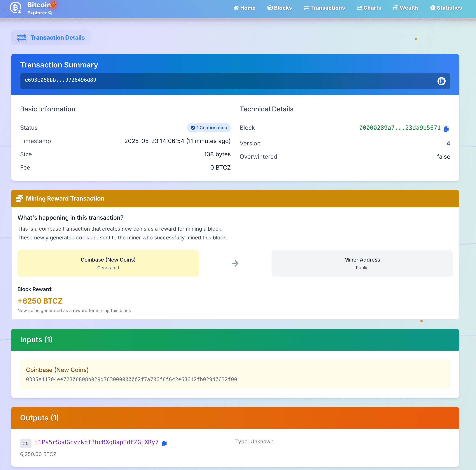This screenshot has height=470, width=476.
Task: Copy output address t1Ps5r...
Action: [x=164, y=443]
